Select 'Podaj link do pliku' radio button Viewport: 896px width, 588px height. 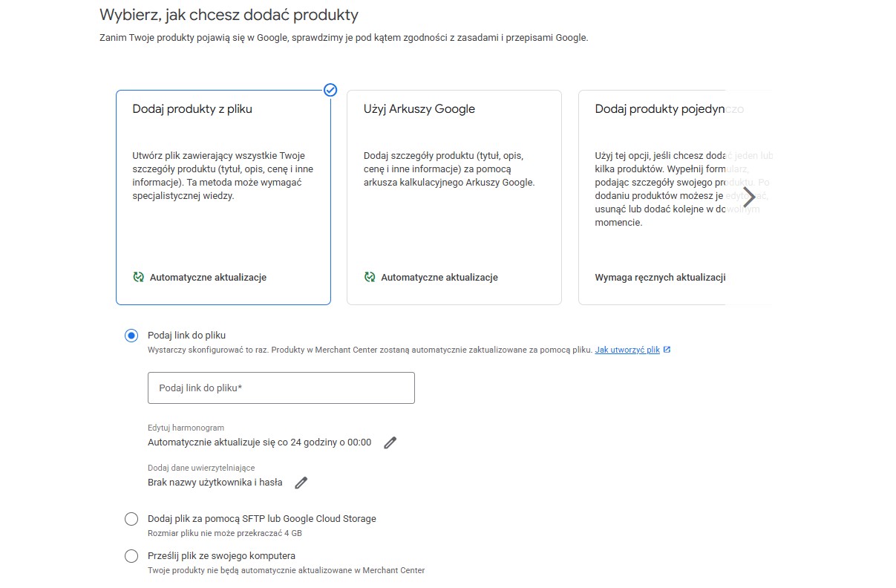131,336
